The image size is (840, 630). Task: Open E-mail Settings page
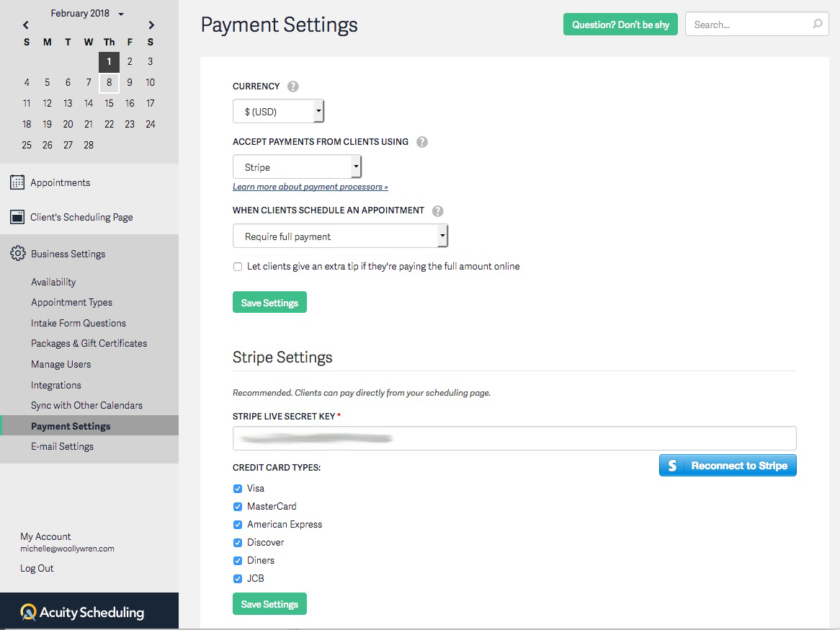(62, 447)
